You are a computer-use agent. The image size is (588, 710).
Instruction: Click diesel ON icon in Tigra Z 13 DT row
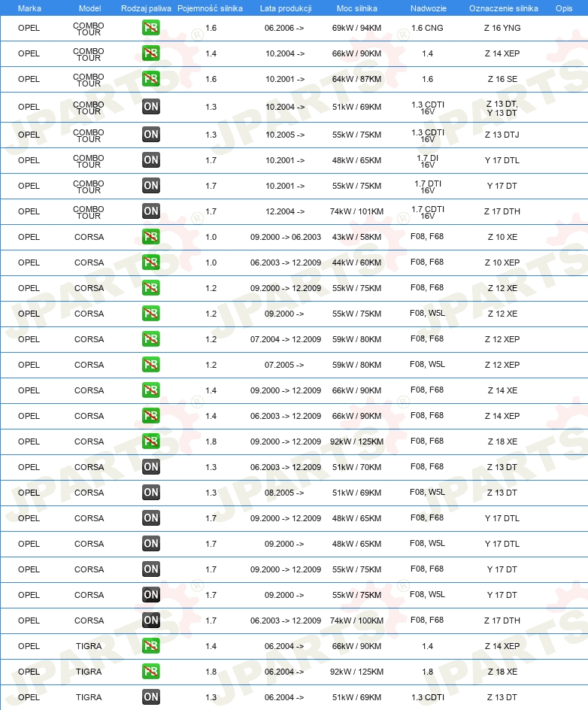[150, 697]
